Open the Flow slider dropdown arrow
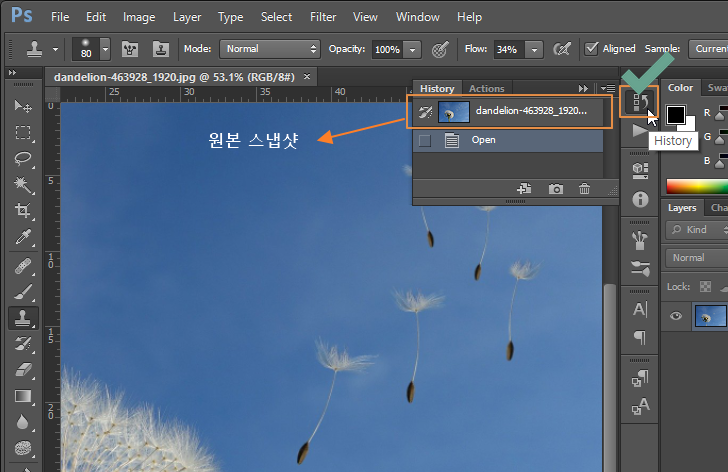Screen dimensions: 728x472 [534, 49]
